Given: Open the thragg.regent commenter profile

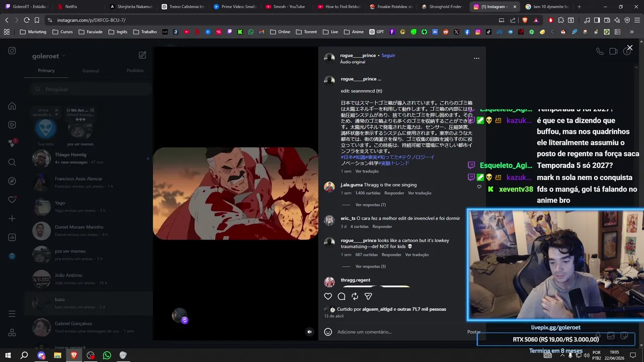Looking at the screenshot, I should click(x=355, y=280).
